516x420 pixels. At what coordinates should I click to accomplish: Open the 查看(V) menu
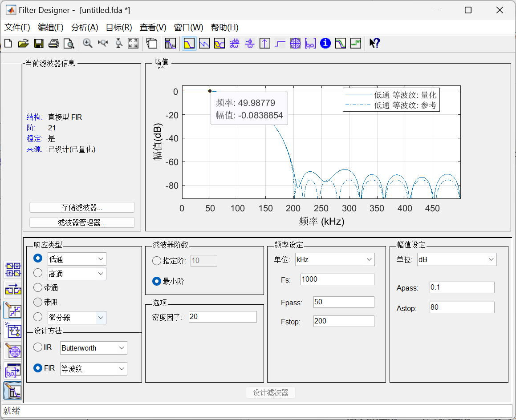pos(153,27)
